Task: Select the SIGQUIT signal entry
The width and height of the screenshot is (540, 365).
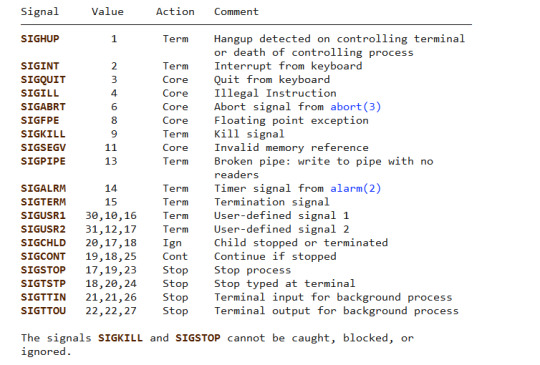Action: tap(43, 80)
